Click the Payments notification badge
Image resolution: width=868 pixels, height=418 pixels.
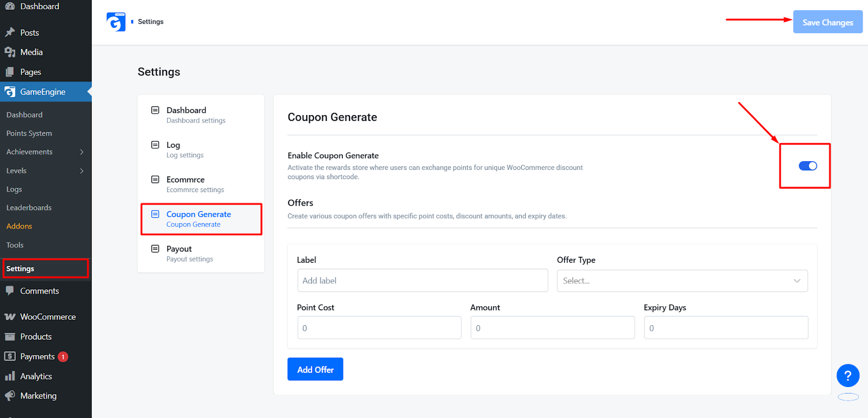[x=63, y=357]
